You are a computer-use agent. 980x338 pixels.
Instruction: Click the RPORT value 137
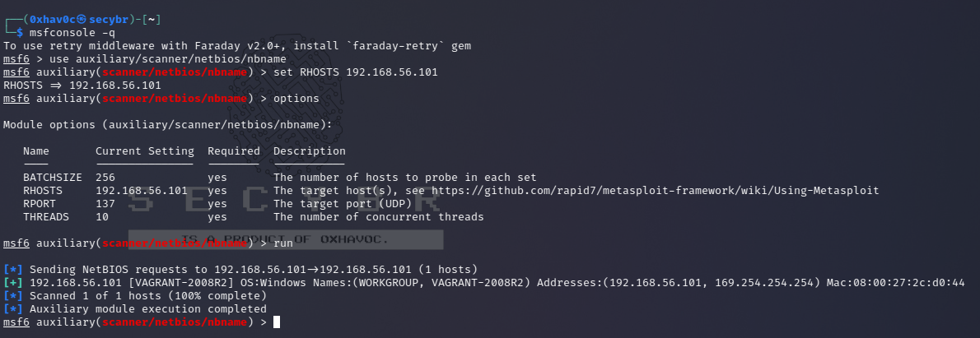pos(105,204)
